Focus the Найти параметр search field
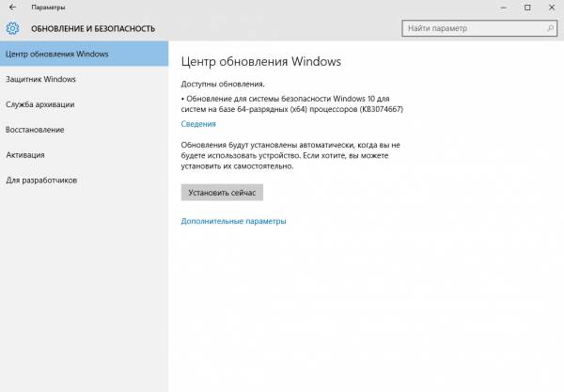Screen dimensions: 564x392 pyautogui.click(x=479, y=28)
